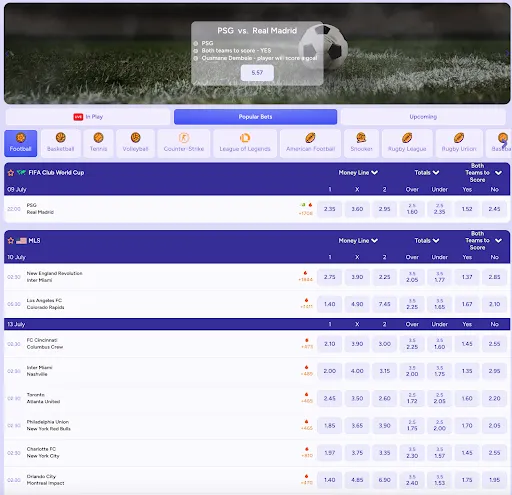Open Both Teams to Score dropdown in FIFA section

click(x=483, y=173)
